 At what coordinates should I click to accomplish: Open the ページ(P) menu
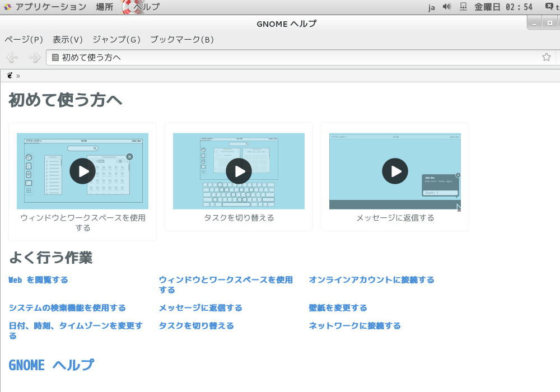tap(24, 40)
